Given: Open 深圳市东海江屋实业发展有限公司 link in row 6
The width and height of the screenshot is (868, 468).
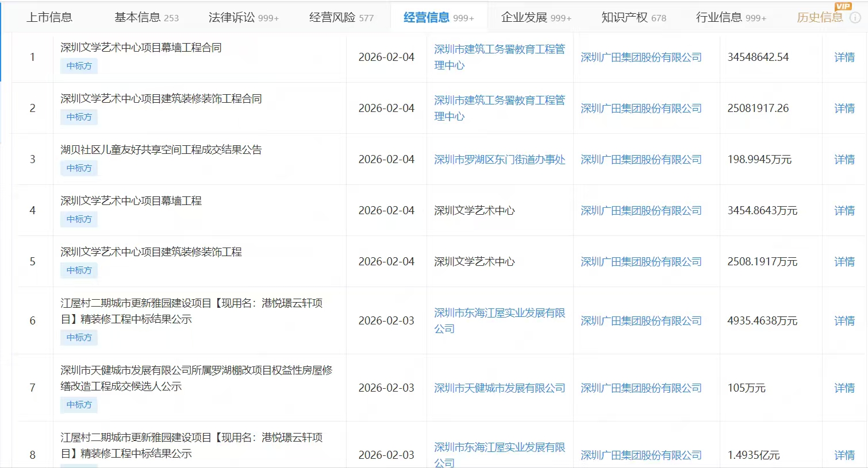Looking at the screenshot, I should pyautogui.click(x=500, y=320).
